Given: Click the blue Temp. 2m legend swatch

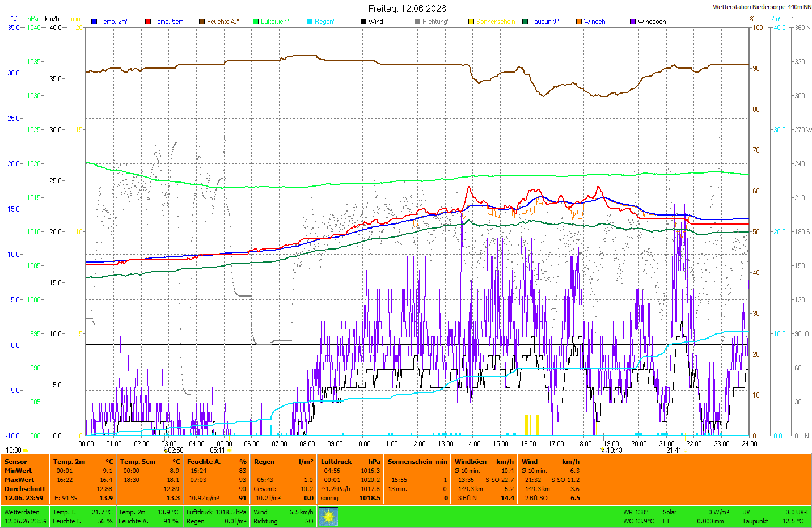Looking at the screenshot, I should click(x=94, y=22).
